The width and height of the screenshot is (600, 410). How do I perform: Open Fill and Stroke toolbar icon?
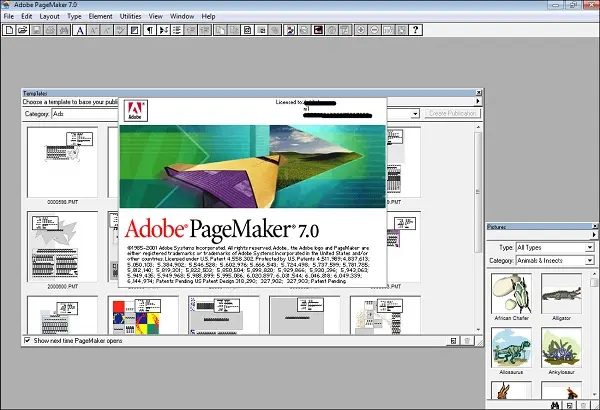tap(135, 30)
